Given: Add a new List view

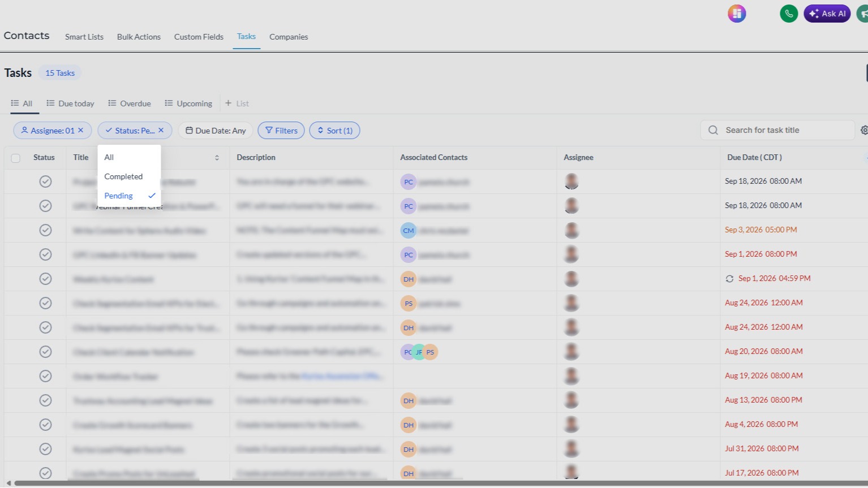Looking at the screenshot, I should 237,103.
